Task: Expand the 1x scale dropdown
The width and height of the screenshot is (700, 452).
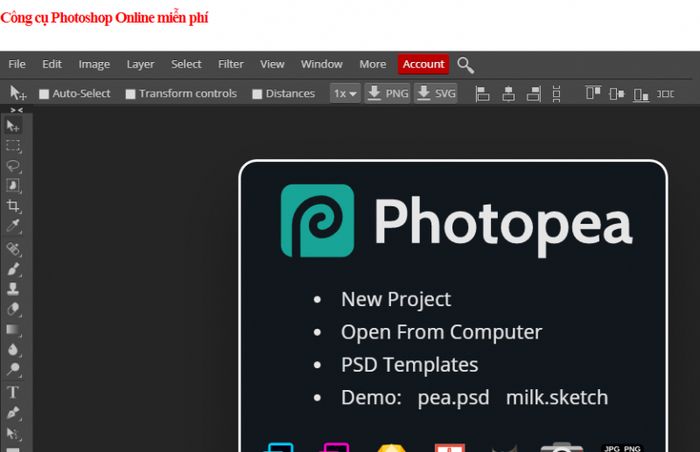Action: [x=345, y=93]
